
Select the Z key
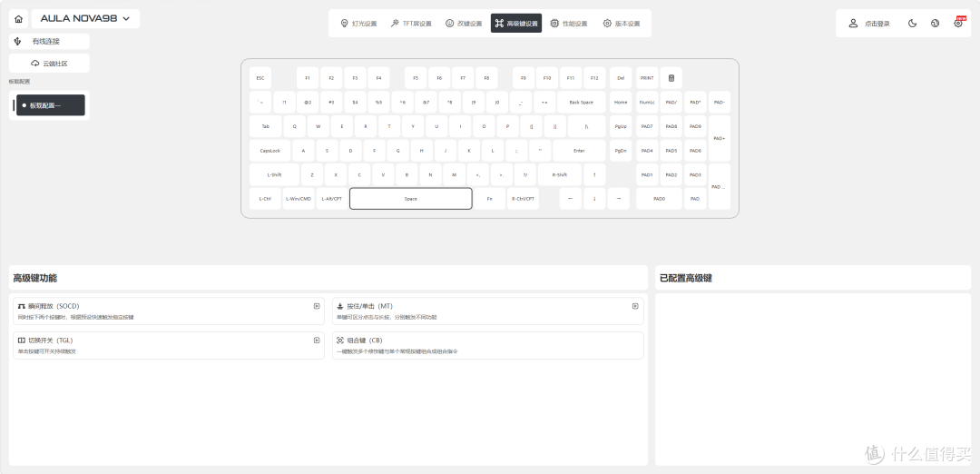click(312, 175)
